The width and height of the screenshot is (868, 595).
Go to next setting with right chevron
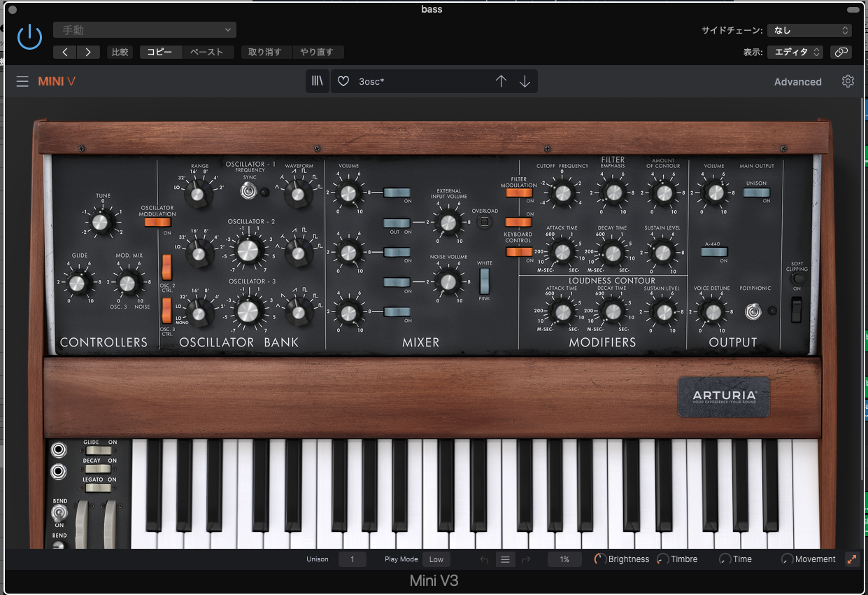click(x=88, y=52)
